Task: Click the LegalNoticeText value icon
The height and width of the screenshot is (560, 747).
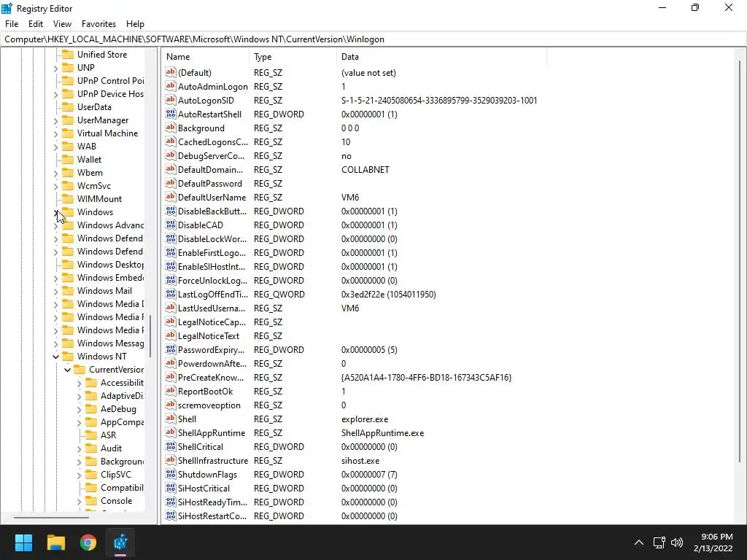Action: click(x=170, y=335)
